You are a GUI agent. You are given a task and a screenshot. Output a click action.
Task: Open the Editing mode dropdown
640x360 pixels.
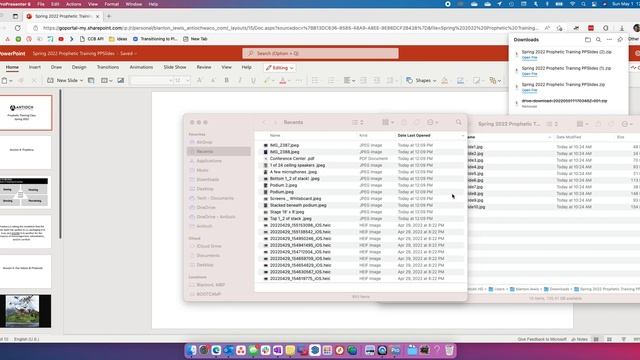280,68
